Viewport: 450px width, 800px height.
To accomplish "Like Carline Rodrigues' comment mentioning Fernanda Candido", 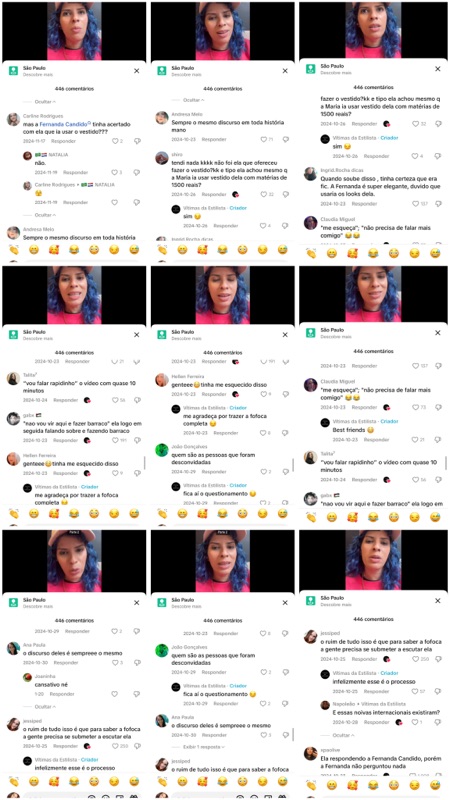I will tap(114, 141).
